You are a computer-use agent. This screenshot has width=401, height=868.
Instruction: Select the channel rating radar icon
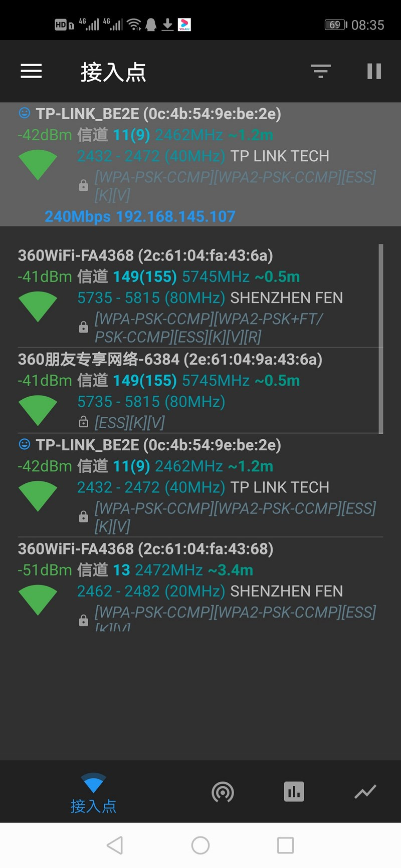[222, 791]
